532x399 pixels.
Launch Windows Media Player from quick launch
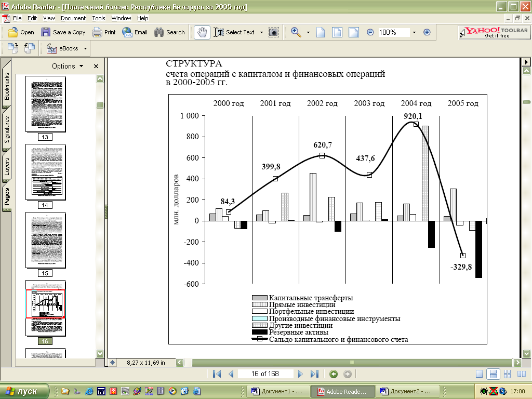point(172,391)
